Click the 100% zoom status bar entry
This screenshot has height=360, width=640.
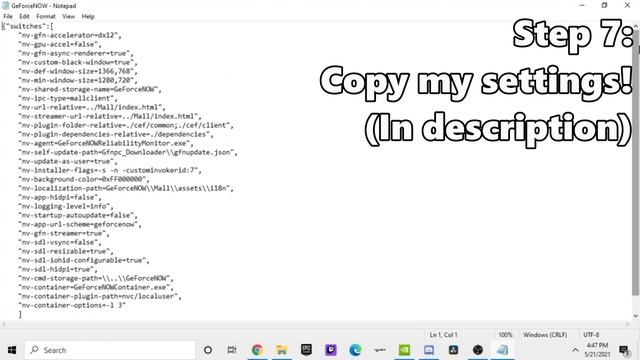pyautogui.click(x=505, y=334)
